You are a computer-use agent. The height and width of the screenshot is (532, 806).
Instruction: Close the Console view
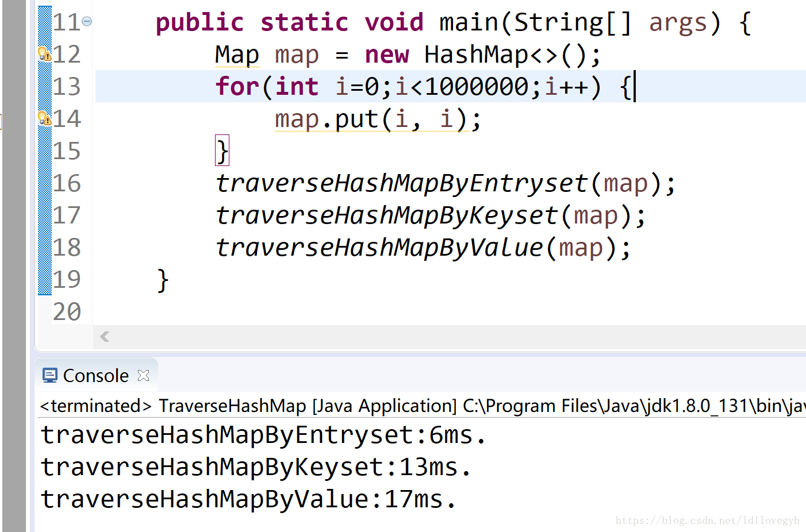click(x=143, y=375)
